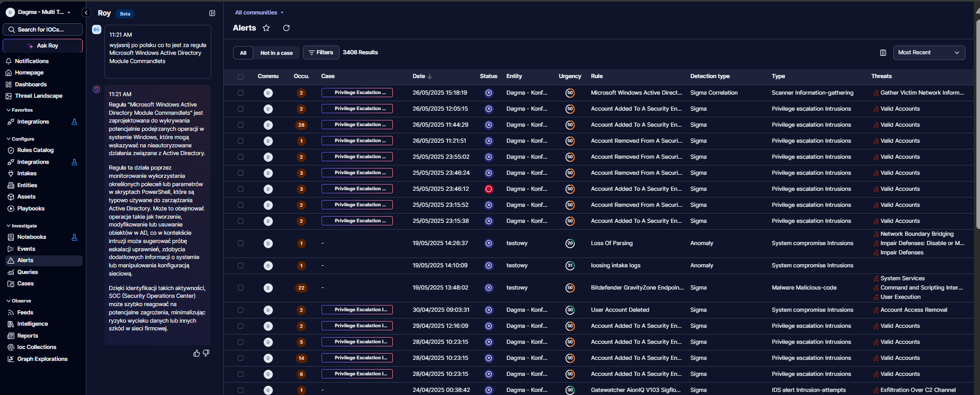This screenshot has height=395, width=980.
Task: Switch to the Not in a case tab
Action: click(276, 53)
